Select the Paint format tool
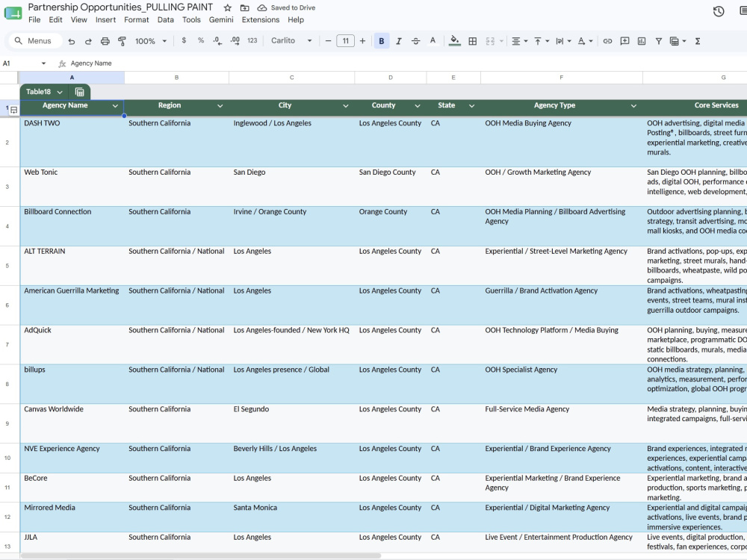Image resolution: width=747 pixels, height=560 pixels. 122,41
